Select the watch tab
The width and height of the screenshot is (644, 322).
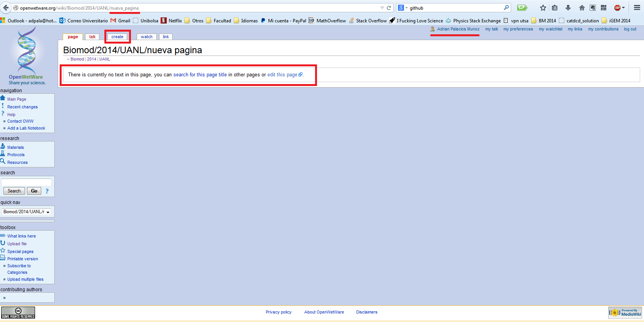pos(146,37)
